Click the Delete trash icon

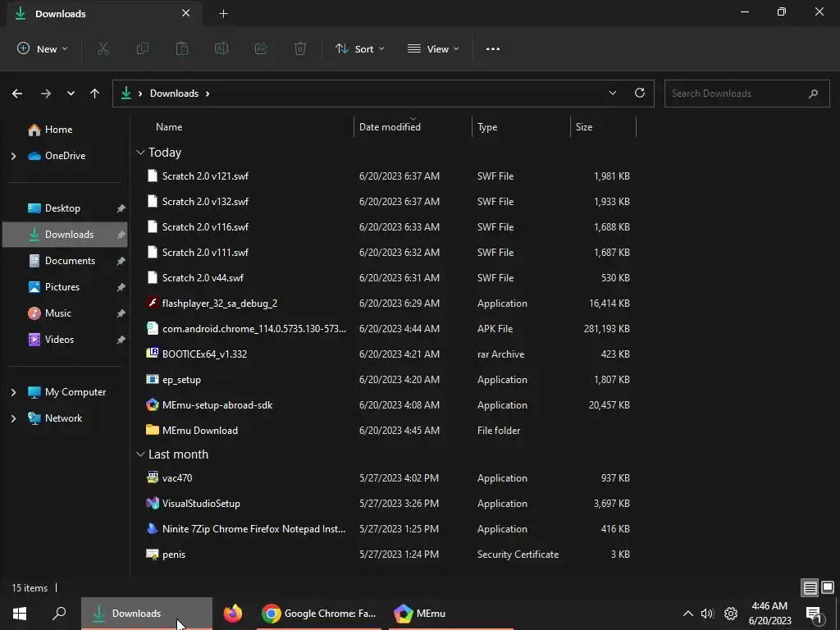point(300,48)
